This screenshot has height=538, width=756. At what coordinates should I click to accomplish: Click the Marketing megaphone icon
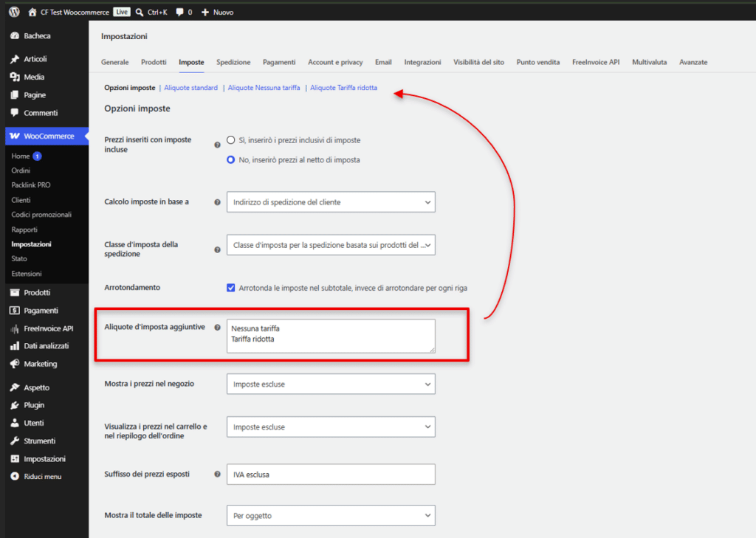point(15,364)
